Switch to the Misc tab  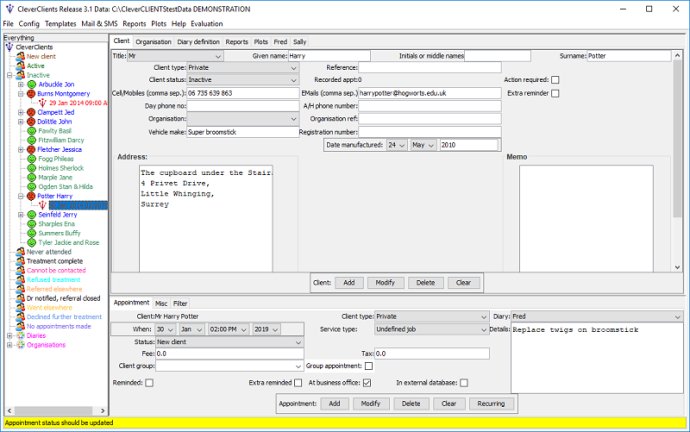pyautogui.click(x=161, y=303)
